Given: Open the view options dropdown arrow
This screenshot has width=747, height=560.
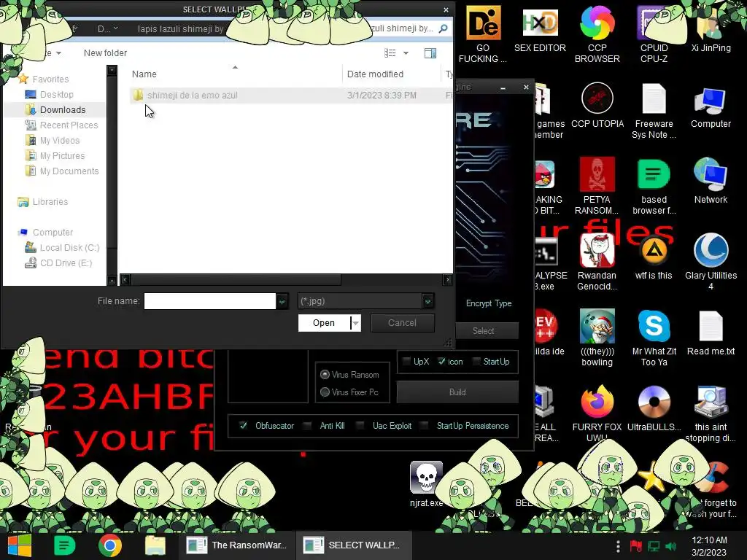Looking at the screenshot, I should click(406, 52).
